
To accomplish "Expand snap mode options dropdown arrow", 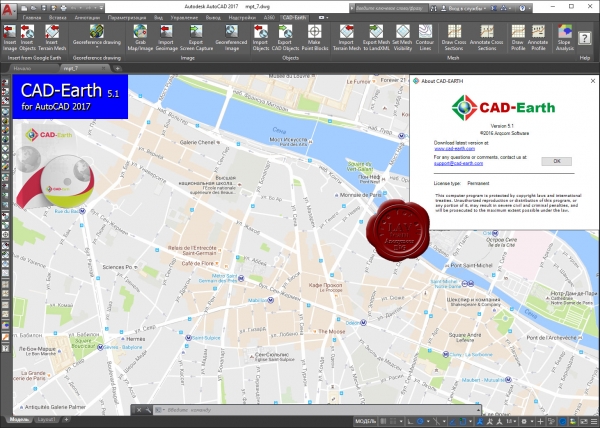I will [x=401, y=421].
